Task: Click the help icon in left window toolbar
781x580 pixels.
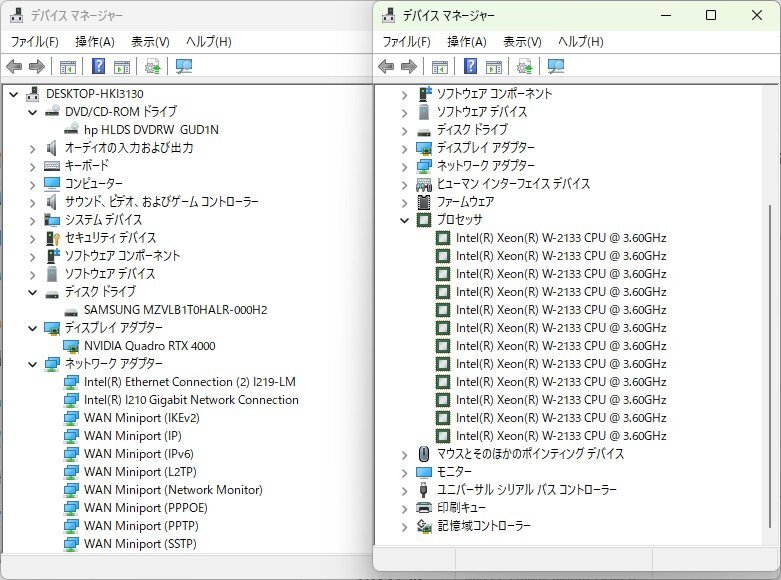Action: click(98, 67)
